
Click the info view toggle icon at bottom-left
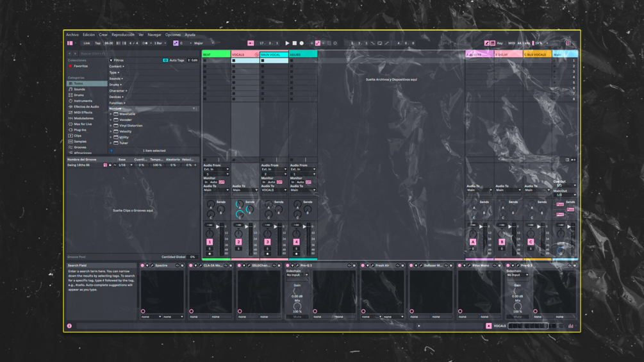click(69, 326)
